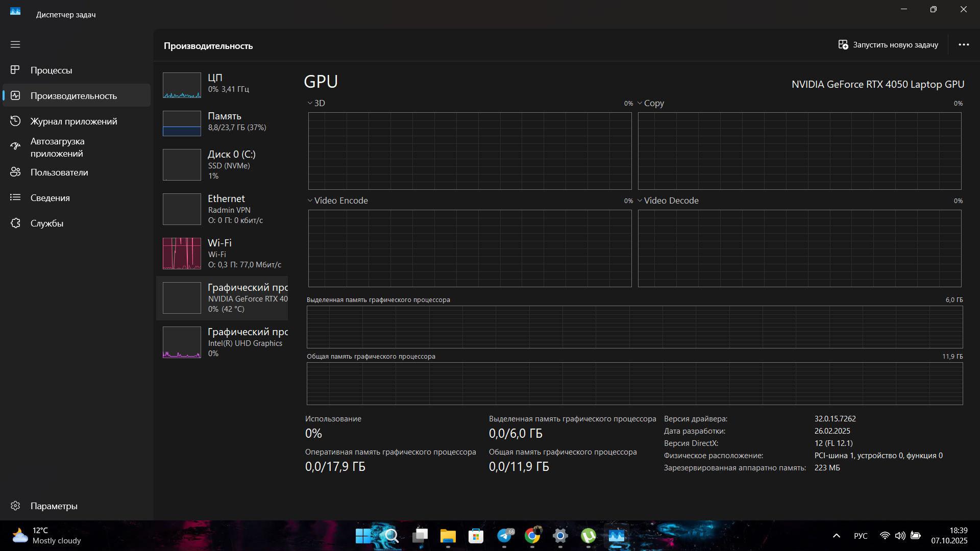Viewport: 980px width, 551px height.
Task: Open Settings via gear icon
Action: (15, 506)
